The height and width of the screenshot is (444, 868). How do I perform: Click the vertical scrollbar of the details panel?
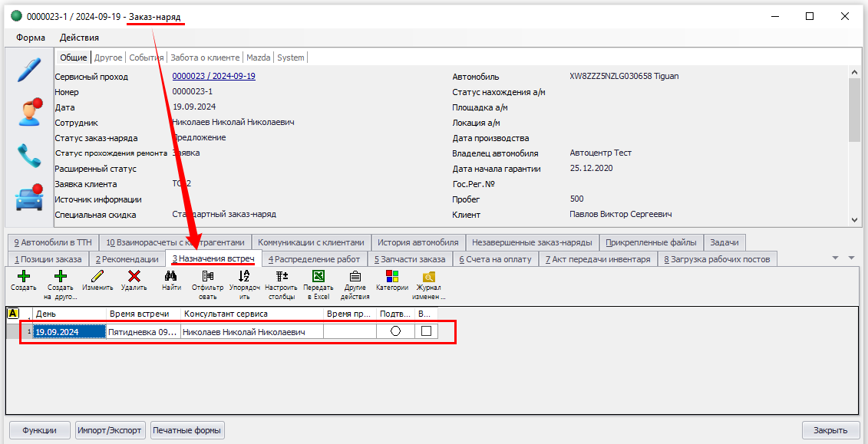(x=855, y=146)
